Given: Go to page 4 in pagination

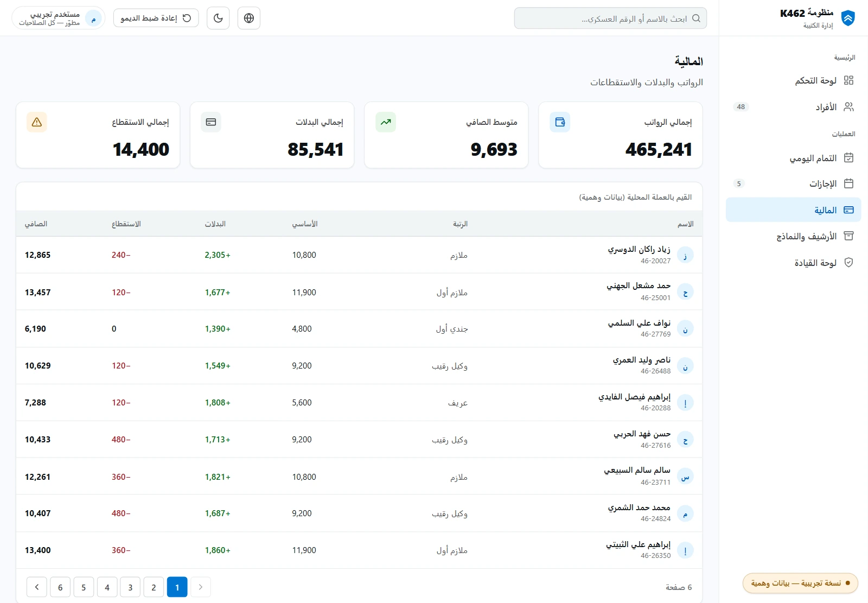Looking at the screenshot, I should pyautogui.click(x=107, y=587).
